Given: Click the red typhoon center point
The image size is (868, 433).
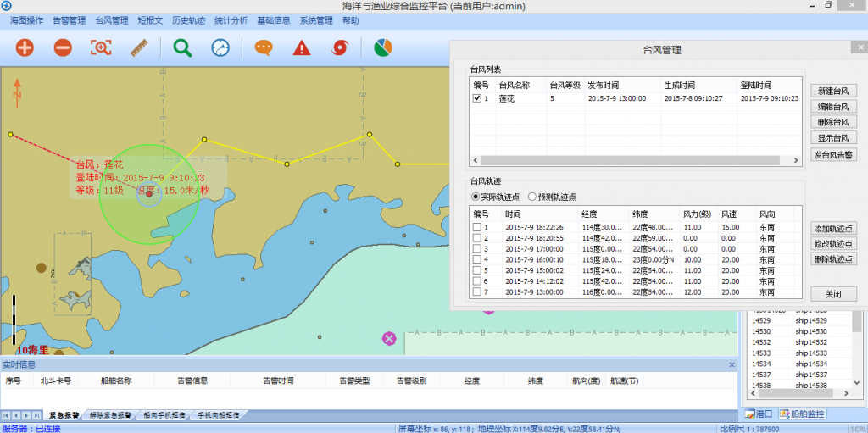Looking at the screenshot, I should pos(149,194).
